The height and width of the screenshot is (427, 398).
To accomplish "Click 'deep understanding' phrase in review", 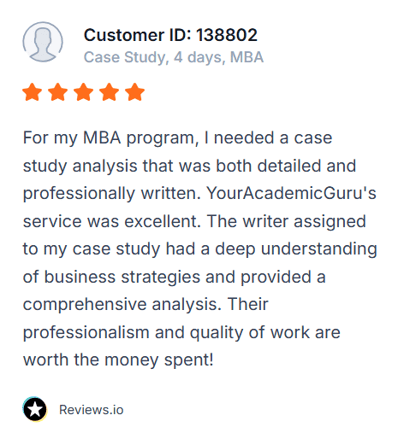I will coord(296,250).
